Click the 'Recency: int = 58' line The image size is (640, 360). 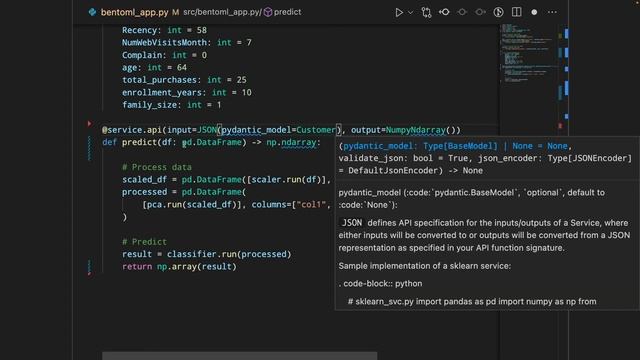click(164, 30)
